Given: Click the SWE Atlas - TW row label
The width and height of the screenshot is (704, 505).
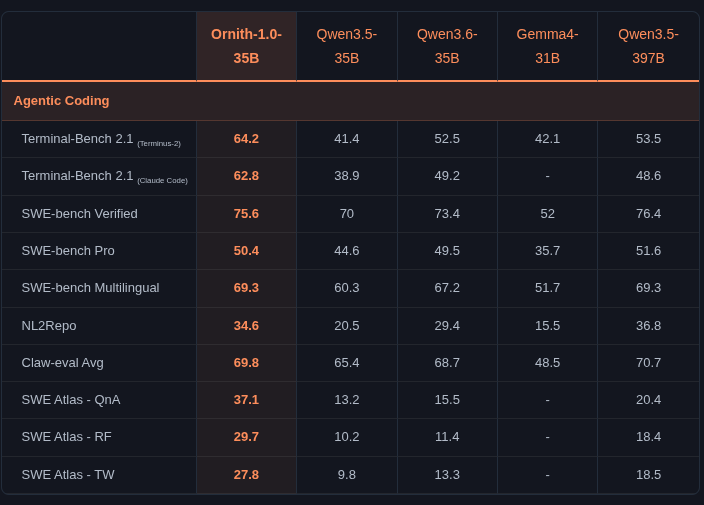Looking at the screenshot, I should (68, 474).
